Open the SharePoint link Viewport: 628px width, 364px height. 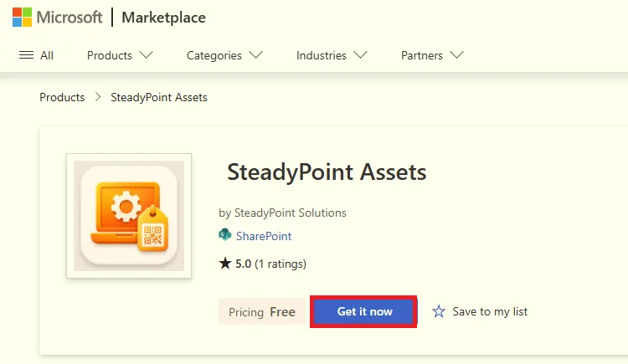pos(264,236)
